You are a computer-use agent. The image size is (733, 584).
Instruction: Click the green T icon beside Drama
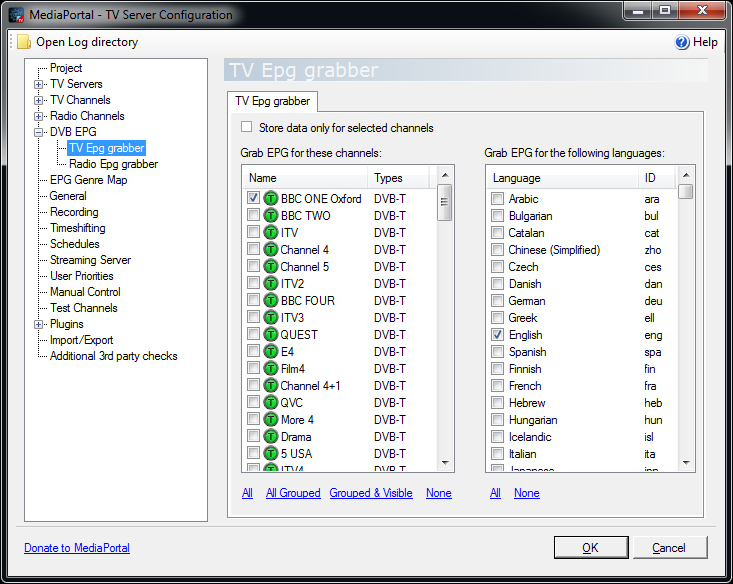coord(271,436)
